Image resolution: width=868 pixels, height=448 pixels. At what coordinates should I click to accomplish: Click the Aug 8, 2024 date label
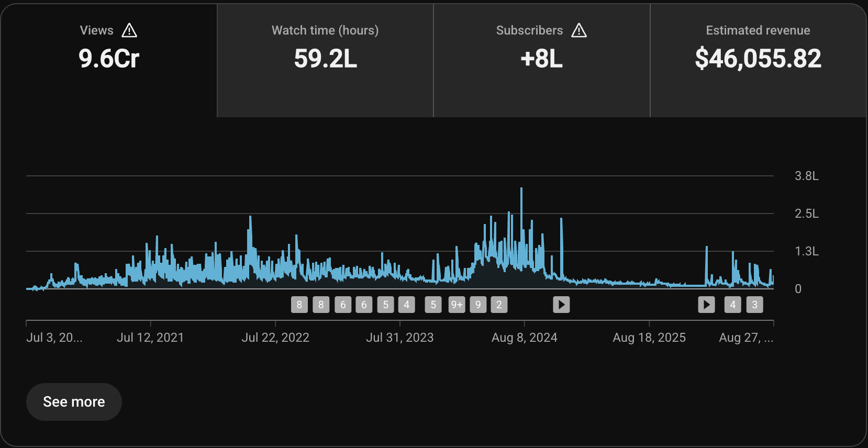tap(524, 338)
